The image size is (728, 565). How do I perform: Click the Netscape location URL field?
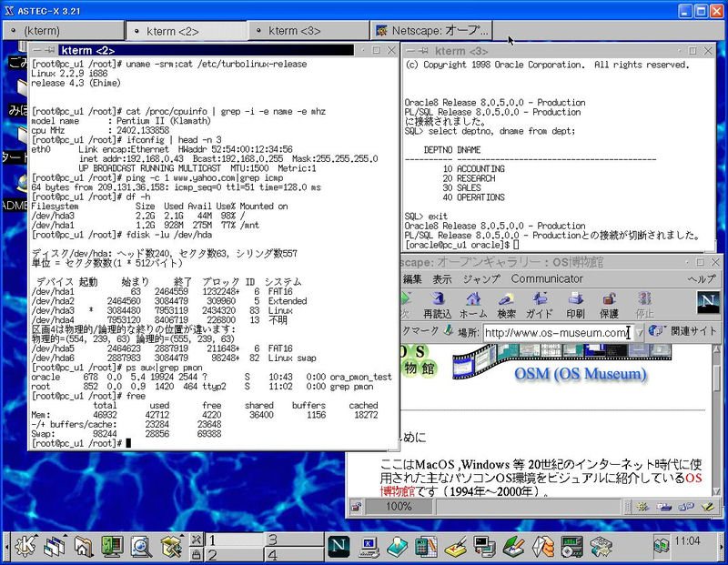558,332
